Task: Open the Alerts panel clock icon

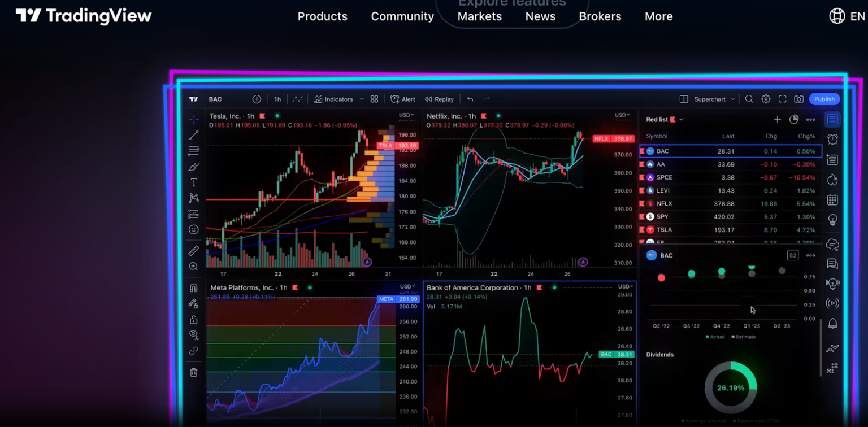Action: (832, 140)
